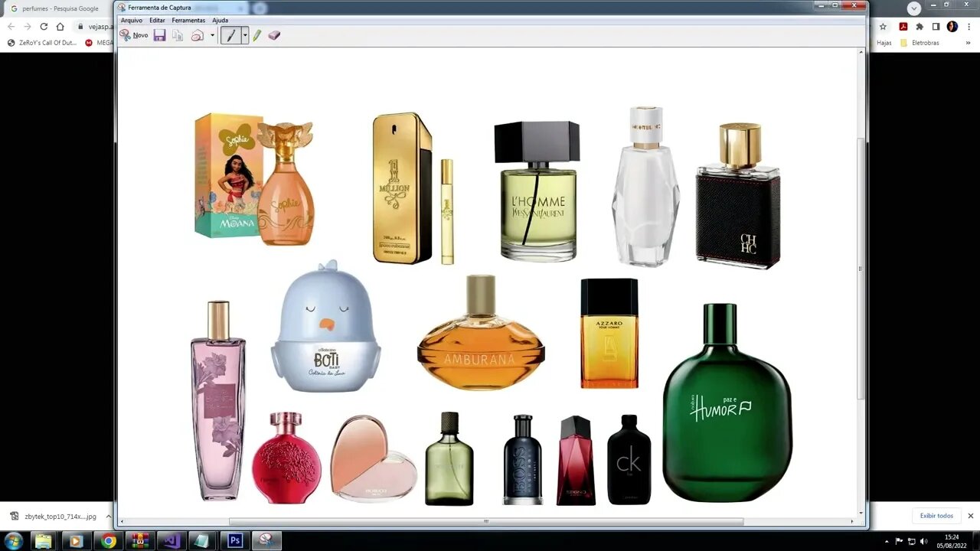
Task: Click the green Humor perfume bottle image
Action: pos(727,403)
